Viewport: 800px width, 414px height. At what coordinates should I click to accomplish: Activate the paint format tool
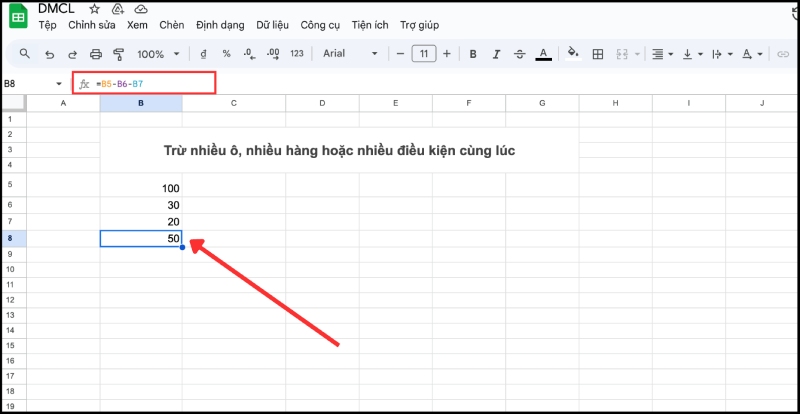click(x=119, y=54)
